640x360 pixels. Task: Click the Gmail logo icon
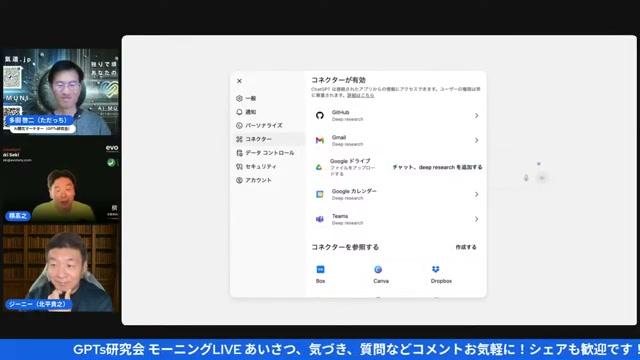tap(320, 140)
